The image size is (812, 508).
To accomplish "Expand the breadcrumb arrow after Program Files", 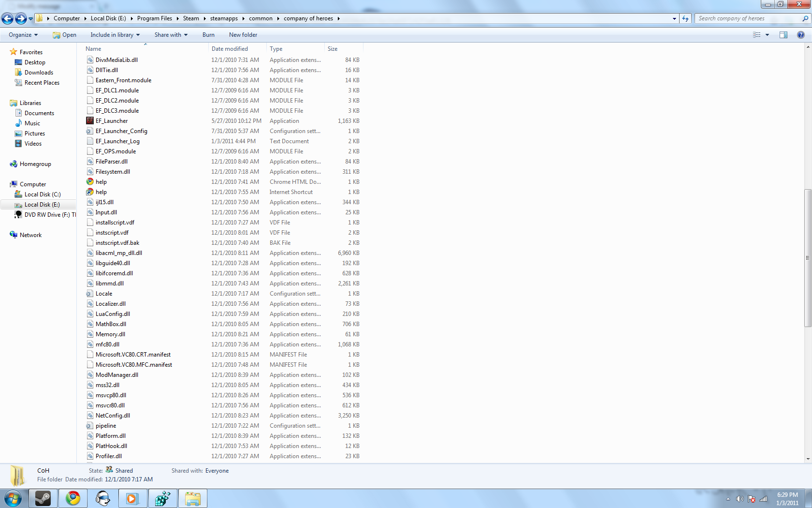I will (x=177, y=18).
